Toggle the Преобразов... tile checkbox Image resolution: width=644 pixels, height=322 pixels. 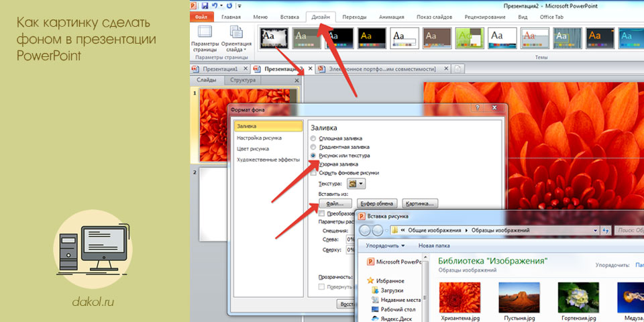point(321,213)
